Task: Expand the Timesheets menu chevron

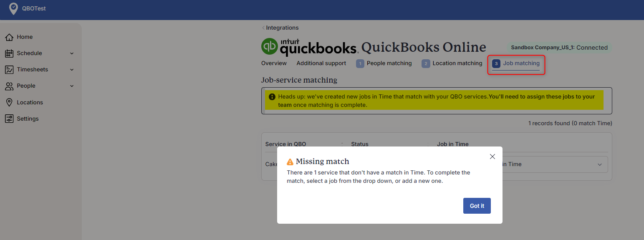Action: click(72, 70)
